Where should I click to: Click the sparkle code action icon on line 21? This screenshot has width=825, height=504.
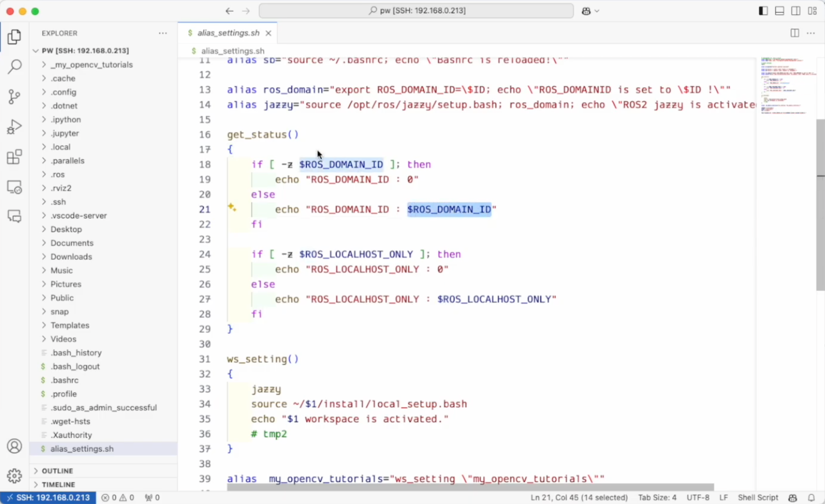tap(232, 207)
